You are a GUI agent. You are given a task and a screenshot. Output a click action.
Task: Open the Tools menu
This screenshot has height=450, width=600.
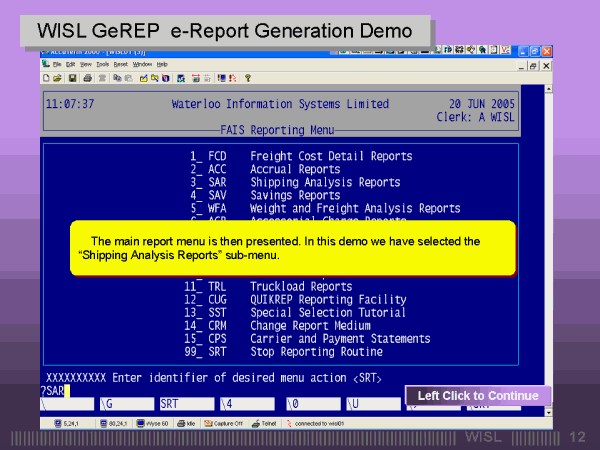(102, 64)
